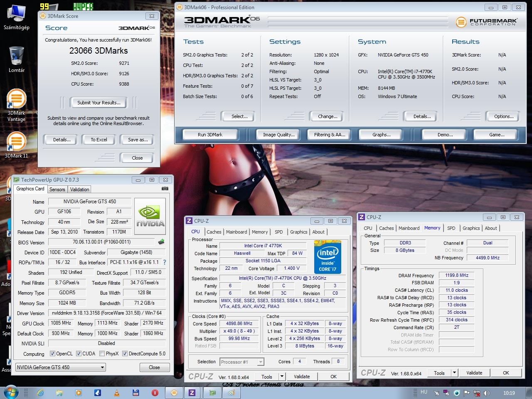Image resolution: width=532 pixels, height=399 pixels.
Task: Open Windows Explorer folder taskbar icon
Action: pyautogui.click(x=59, y=392)
